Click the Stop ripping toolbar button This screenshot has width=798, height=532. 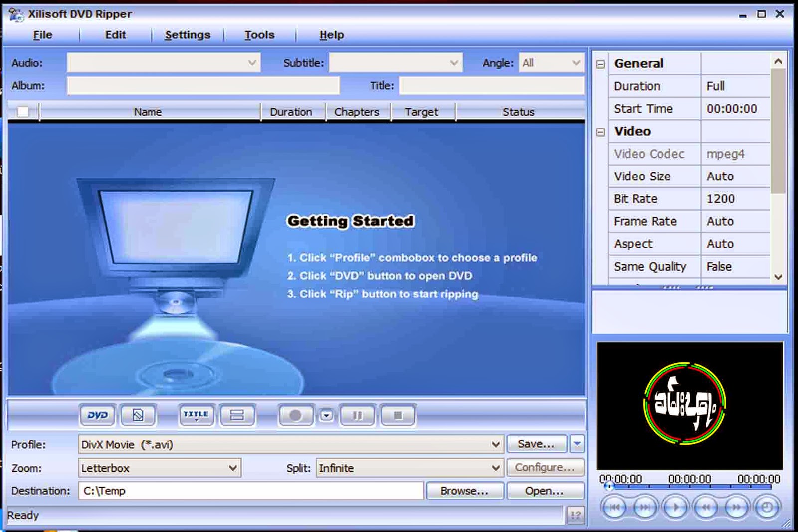click(398, 415)
